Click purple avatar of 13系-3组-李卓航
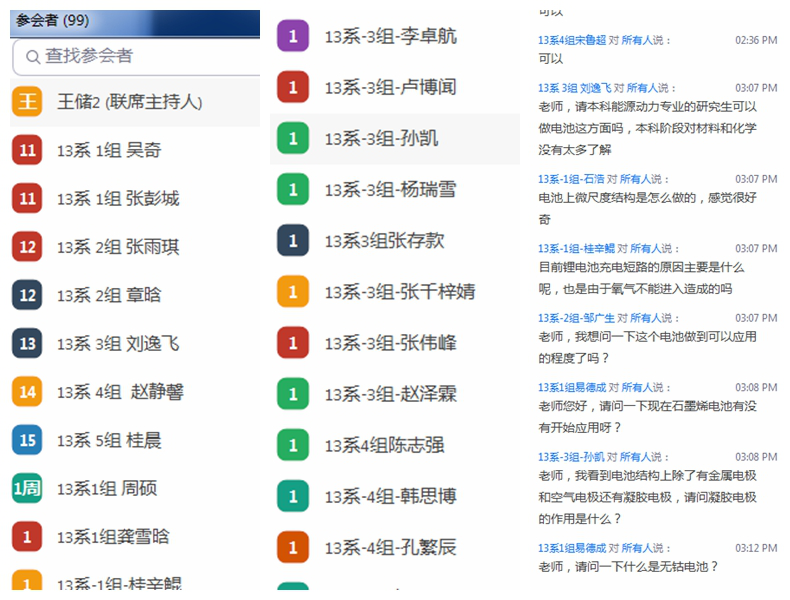This screenshot has height=600, width=790. point(292,36)
